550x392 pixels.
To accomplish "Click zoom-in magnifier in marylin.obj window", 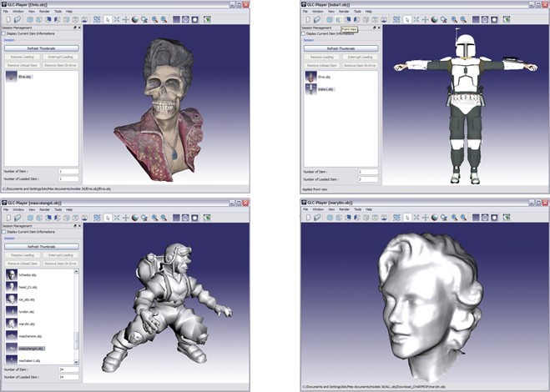I will 454,218.
